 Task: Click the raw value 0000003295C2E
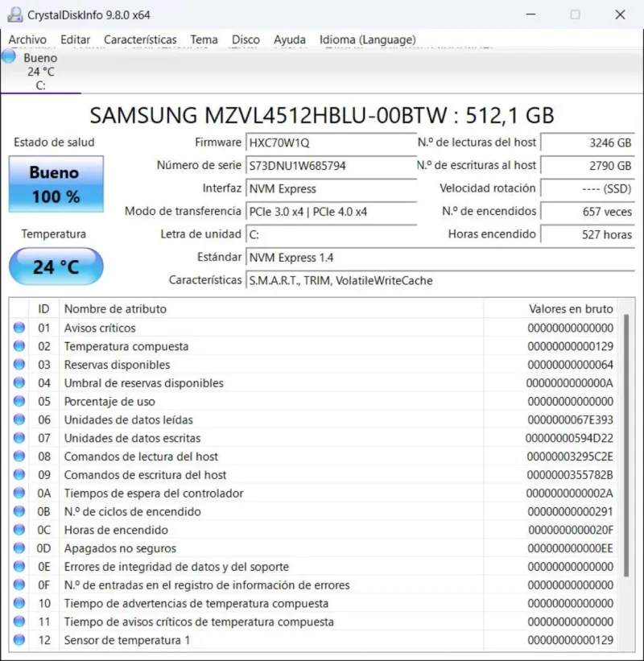click(570, 457)
